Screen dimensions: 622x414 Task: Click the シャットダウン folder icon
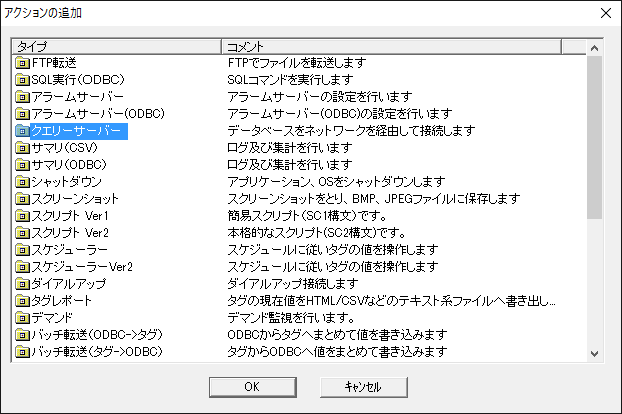click(x=22, y=182)
